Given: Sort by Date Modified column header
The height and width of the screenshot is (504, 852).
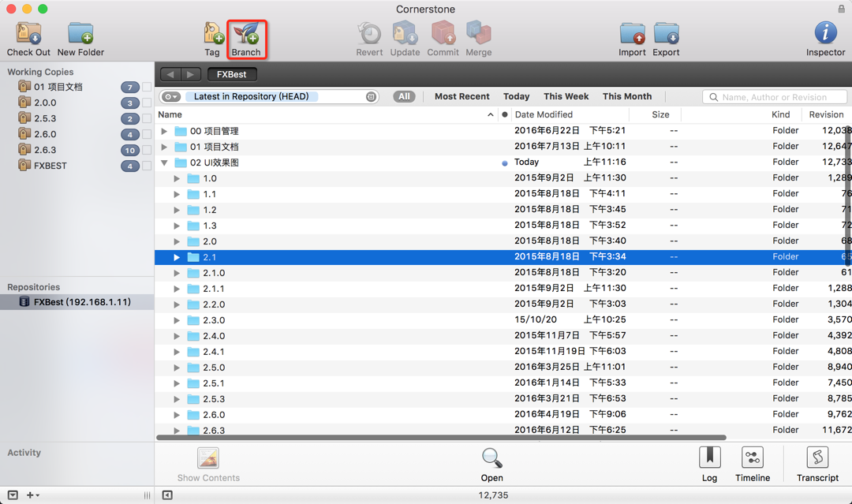Looking at the screenshot, I should pos(570,114).
